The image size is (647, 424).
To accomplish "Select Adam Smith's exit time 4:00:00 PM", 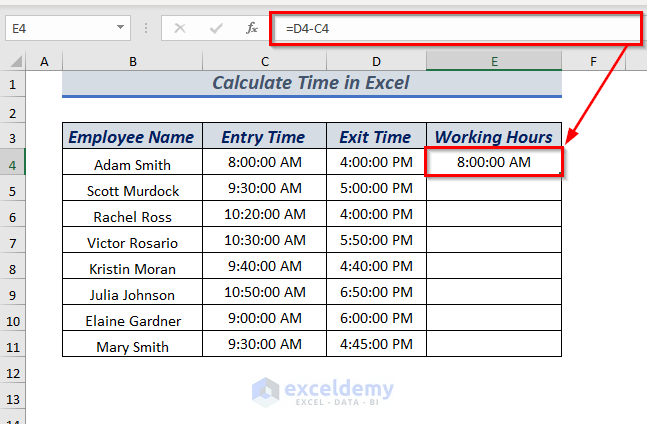I will 376,162.
